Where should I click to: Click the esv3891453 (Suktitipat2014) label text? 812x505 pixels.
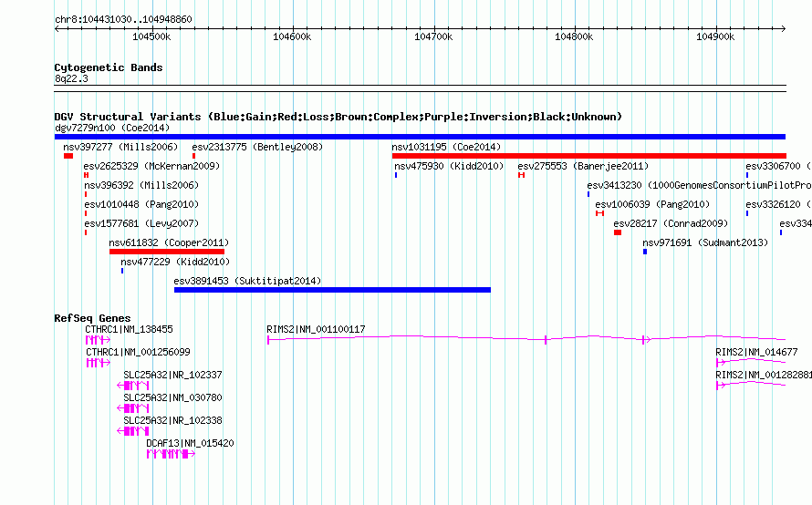(x=247, y=281)
